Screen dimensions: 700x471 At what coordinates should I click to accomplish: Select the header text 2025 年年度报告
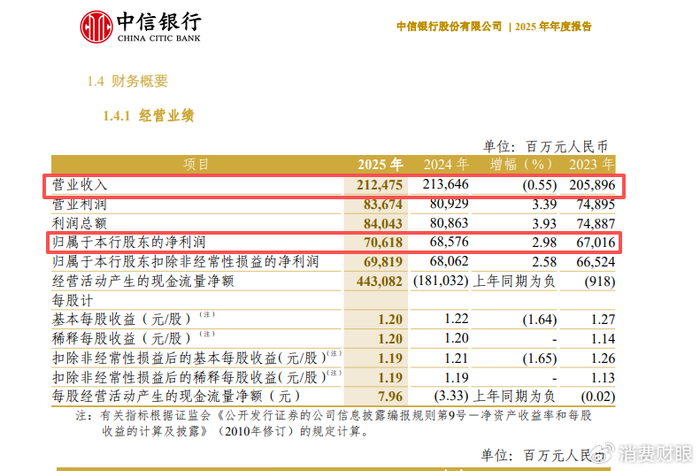[553, 26]
